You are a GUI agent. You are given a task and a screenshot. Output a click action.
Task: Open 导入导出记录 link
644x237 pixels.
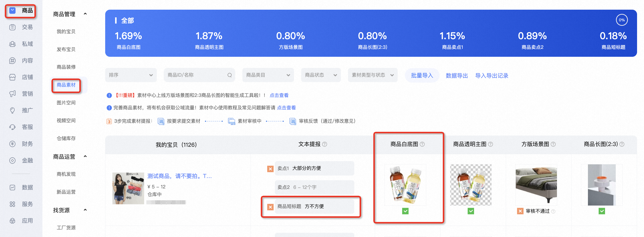491,76
